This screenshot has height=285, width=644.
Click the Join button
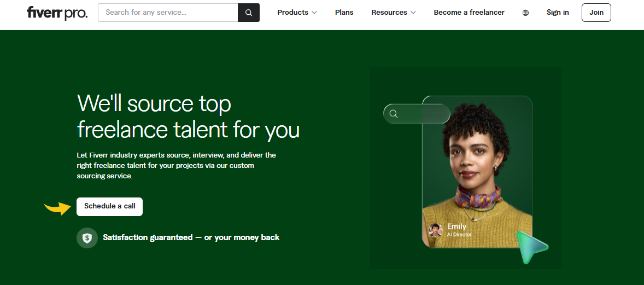(x=596, y=13)
